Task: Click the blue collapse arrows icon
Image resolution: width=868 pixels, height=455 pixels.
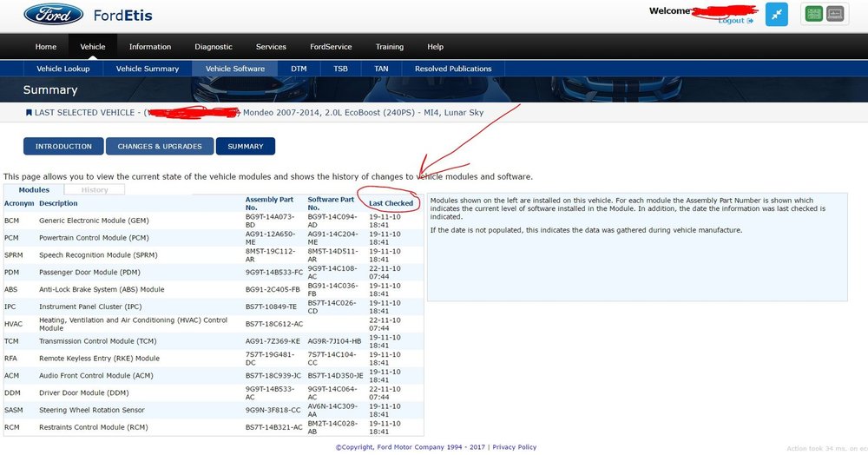Action: tap(776, 15)
